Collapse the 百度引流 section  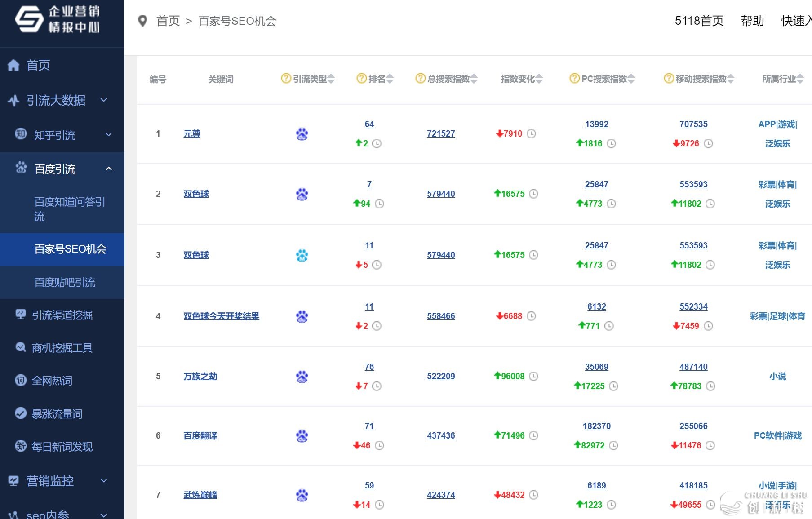pyautogui.click(x=108, y=169)
